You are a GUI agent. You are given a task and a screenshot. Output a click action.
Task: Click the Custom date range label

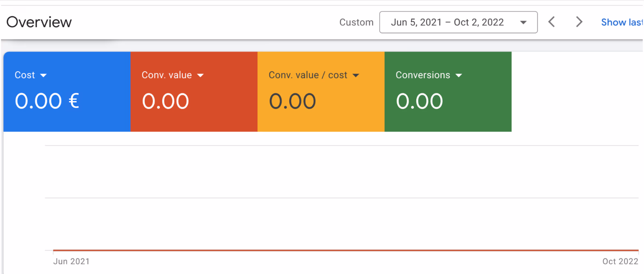tap(356, 22)
